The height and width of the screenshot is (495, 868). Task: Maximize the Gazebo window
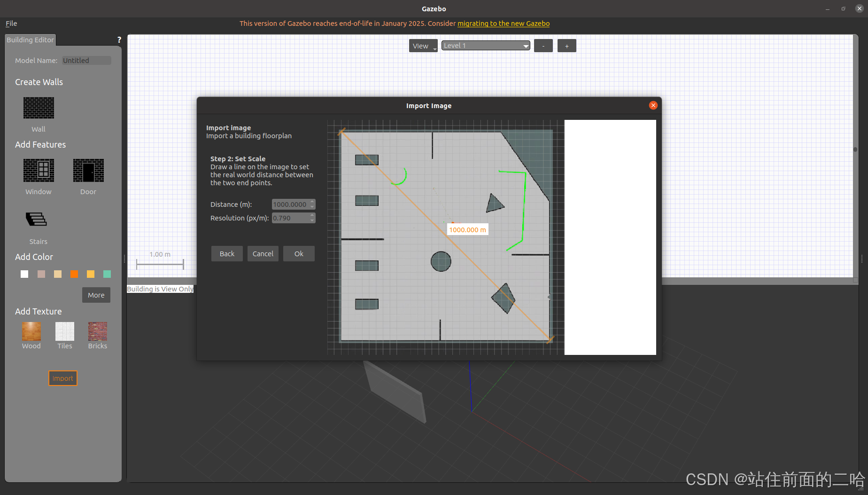click(x=843, y=8)
